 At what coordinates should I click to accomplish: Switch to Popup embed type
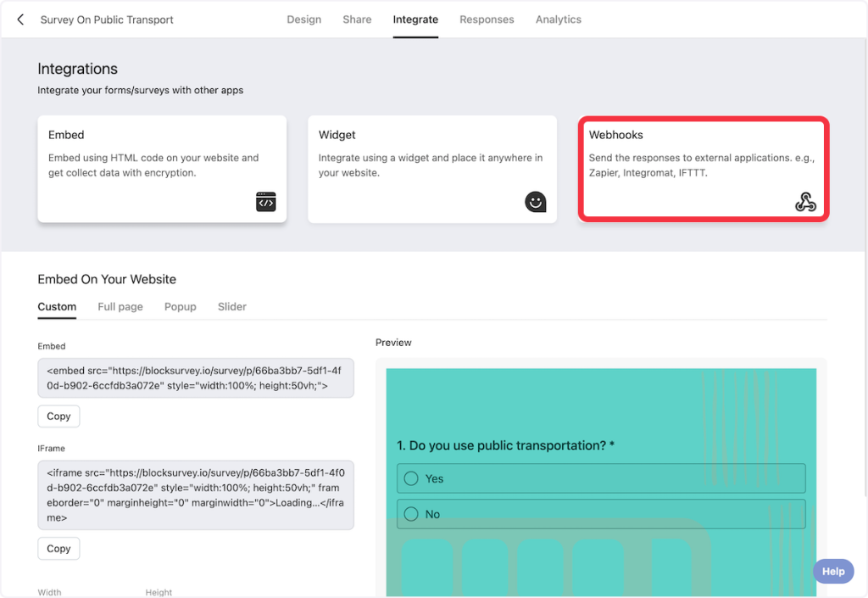[x=181, y=306]
